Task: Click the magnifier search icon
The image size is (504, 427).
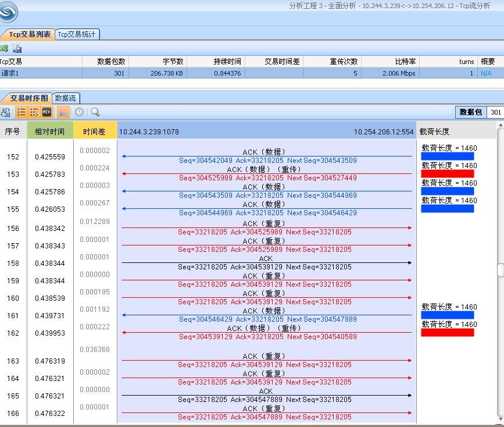Action: click(x=95, y=112)
